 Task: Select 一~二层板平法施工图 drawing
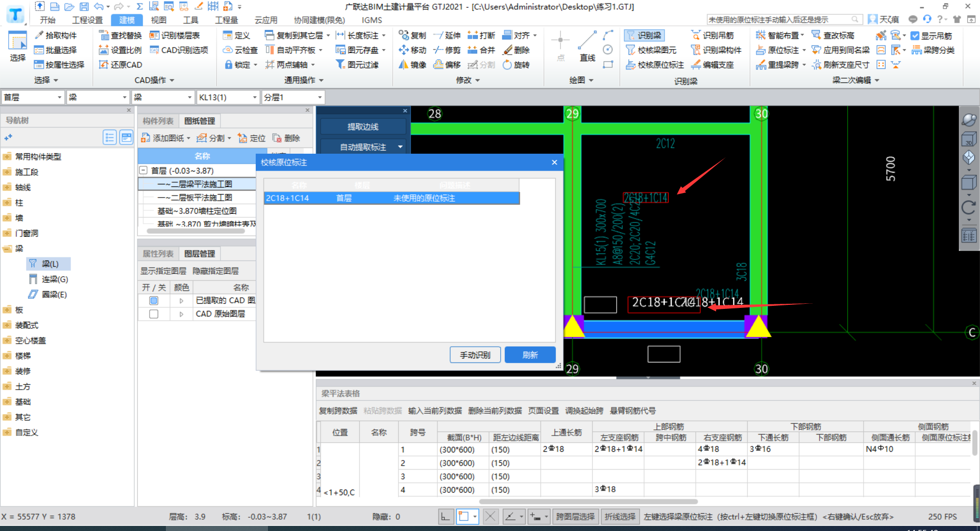[x=194, y=198]
